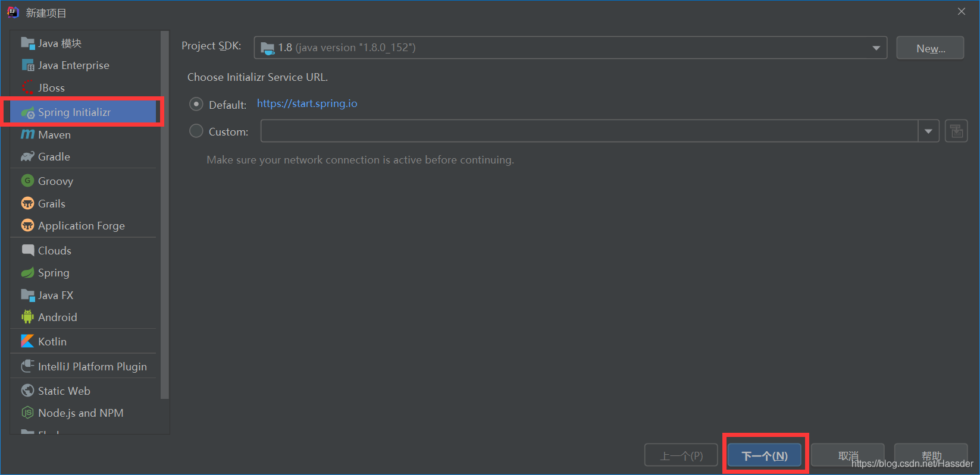Expand the Project SDK dropdown arrow
This screenshot has height=475, width=980.
(x=876, y=48)
